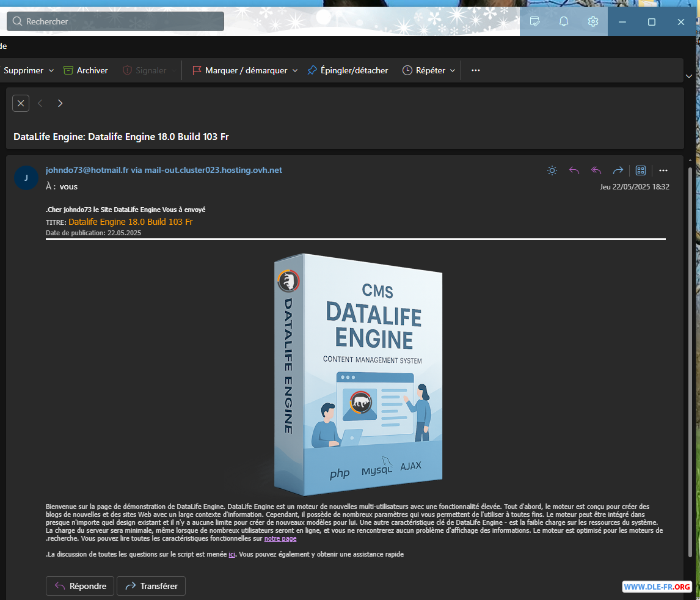Minimize the Outlook window

tap(622, 21)
